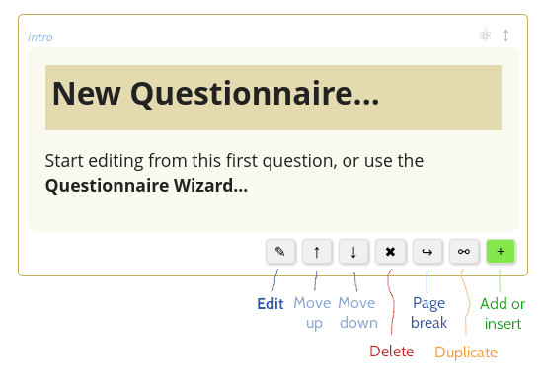Move the question up with the up-arrow button
Image resolution: width=543 pixels, height=392 pixels.
(317, 252)
